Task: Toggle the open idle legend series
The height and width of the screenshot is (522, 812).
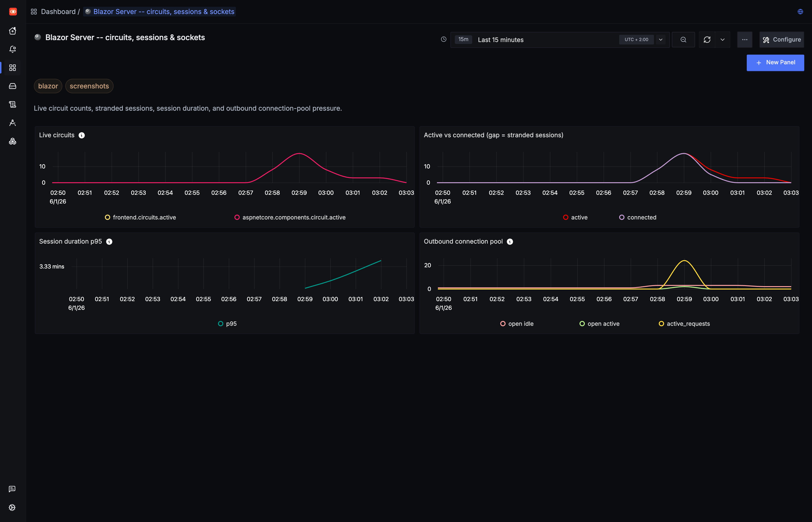Action: [517, 324]
